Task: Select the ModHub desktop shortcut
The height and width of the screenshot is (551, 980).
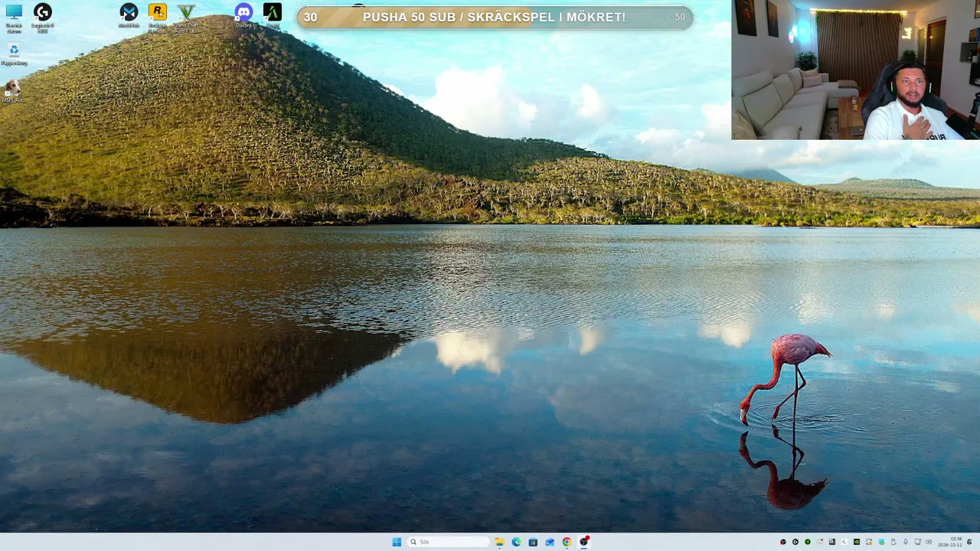Action: [129, 16]
